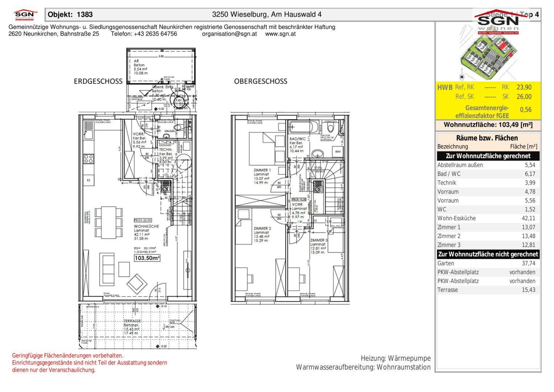
Task: Click the 'Heizung: Wärmepumpe' text
Action: 396,358
